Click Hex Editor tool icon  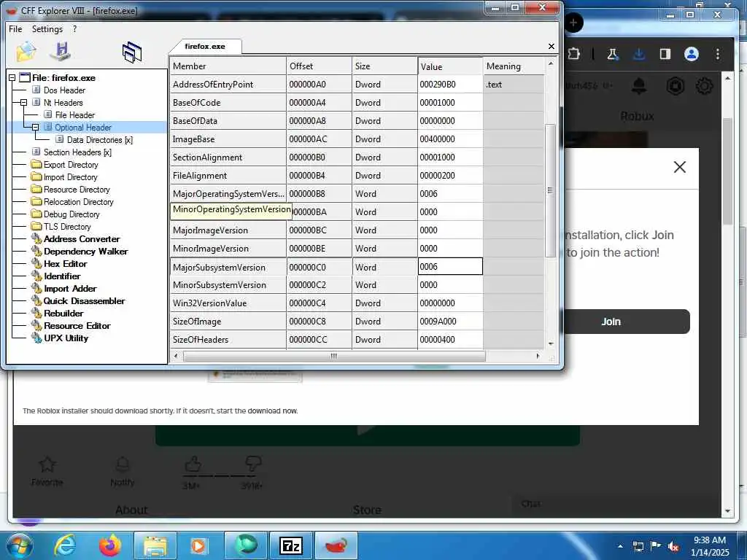[x=36, y=263]
